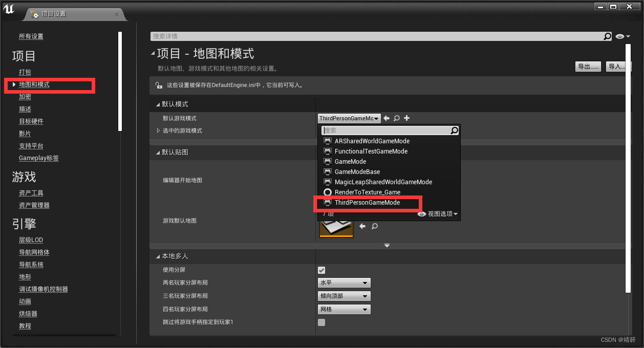
Task: Click the circle icon of RenderToTexture_Game
Action: (x=328, y=192)
